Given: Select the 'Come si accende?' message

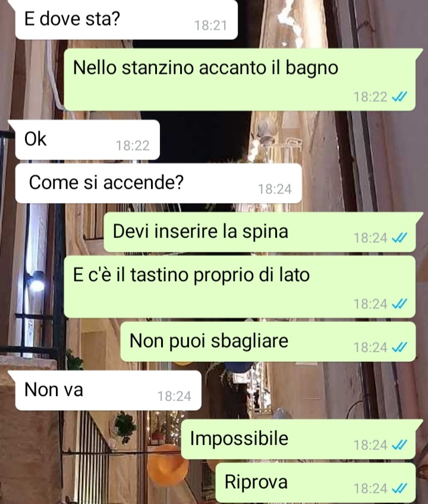Looking at the screenshot, I should click(x=158, y=183).
